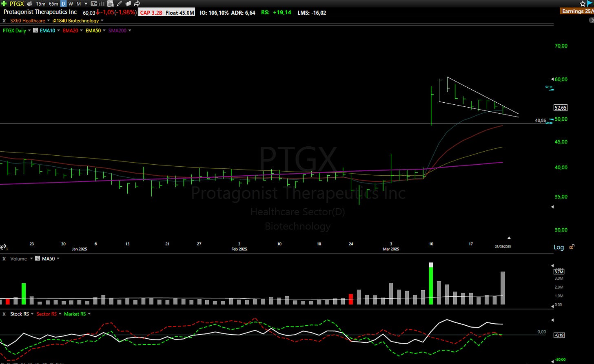The width and height of the screenshot is (594, 364).
Task: Open the iX1840 Biotechnology dropdown
Action: 102,20
